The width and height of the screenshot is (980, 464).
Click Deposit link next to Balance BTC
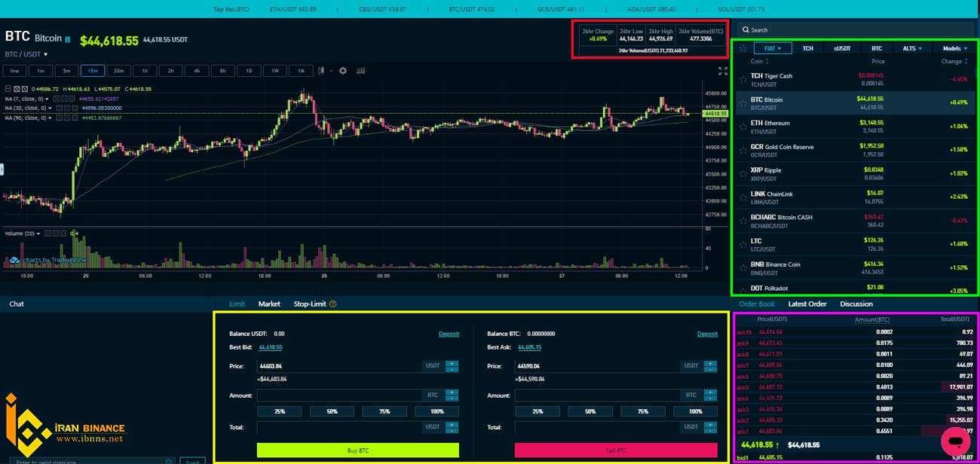click(x=707, y=334)
